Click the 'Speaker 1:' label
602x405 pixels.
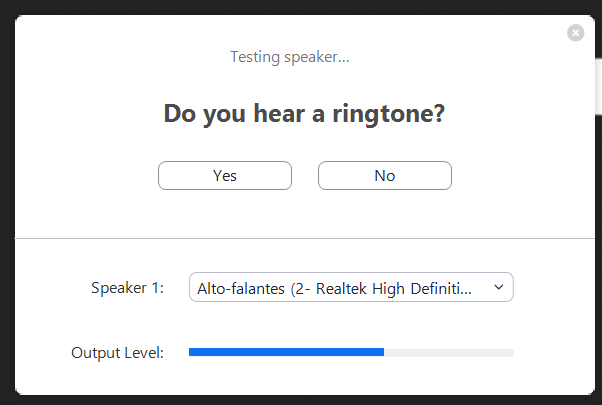127,288
